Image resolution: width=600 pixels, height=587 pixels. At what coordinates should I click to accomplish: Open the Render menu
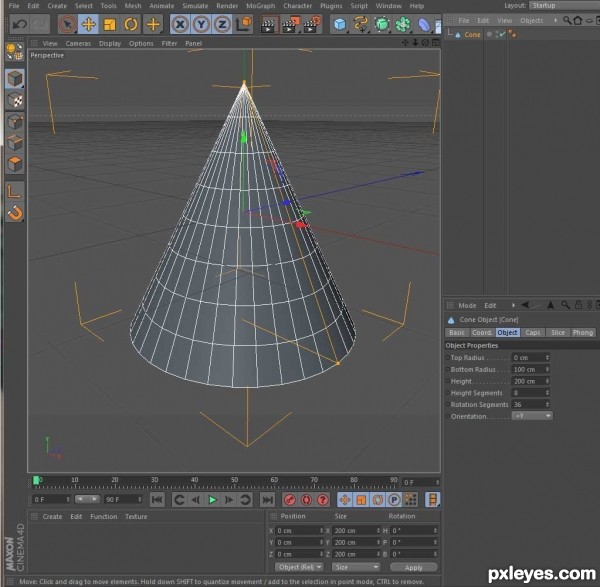227,6
